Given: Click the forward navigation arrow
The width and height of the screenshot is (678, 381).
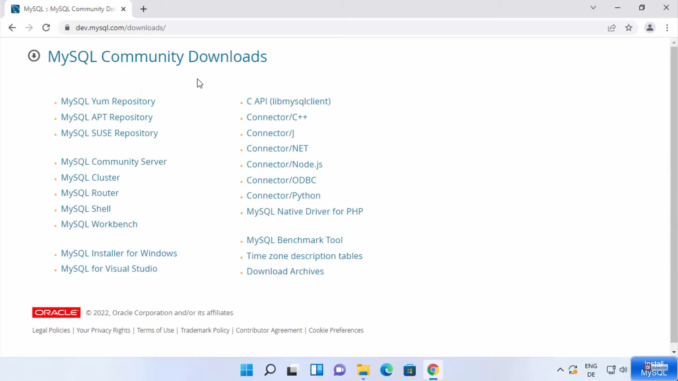Looking at the screenshot, I should pyautogui.click(x=29, y=28).
